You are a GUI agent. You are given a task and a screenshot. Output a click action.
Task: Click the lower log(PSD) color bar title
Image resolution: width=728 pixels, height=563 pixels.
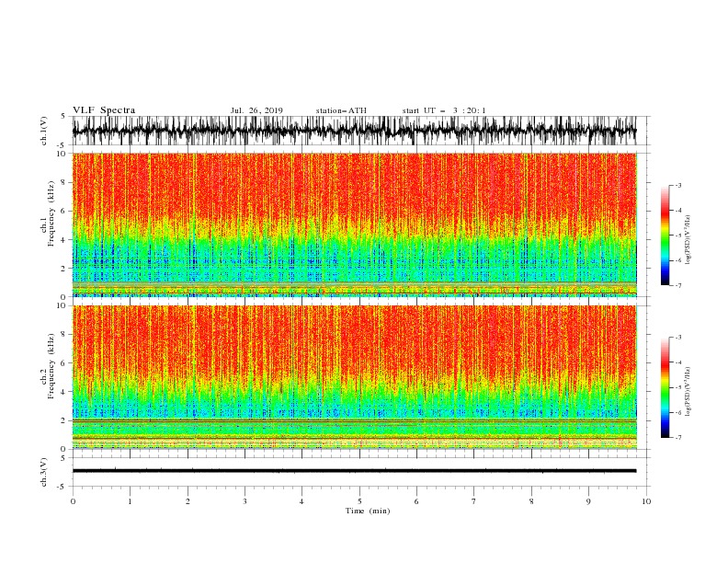(x=688, y=392)
